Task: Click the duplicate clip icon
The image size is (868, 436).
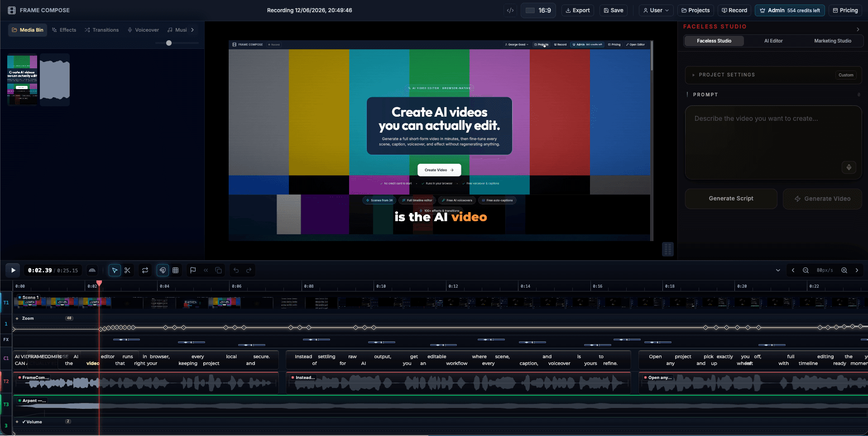Action: point(219,270)
